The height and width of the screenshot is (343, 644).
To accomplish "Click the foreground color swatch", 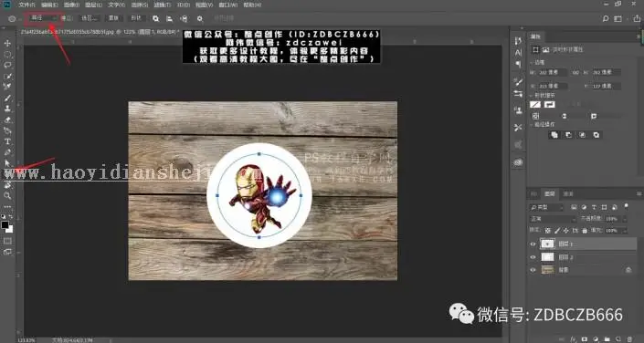I will click(5, 224).
